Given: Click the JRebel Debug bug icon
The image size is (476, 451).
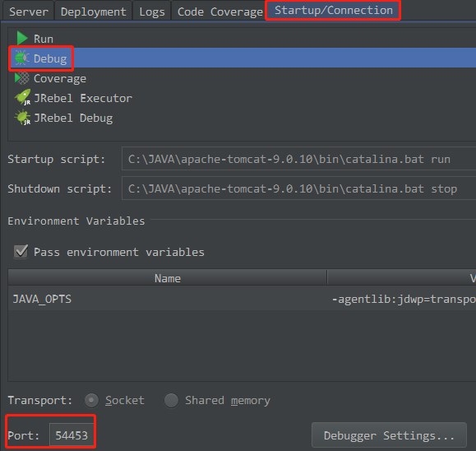Looking at the screenshot, I should [x=22, y=118].
